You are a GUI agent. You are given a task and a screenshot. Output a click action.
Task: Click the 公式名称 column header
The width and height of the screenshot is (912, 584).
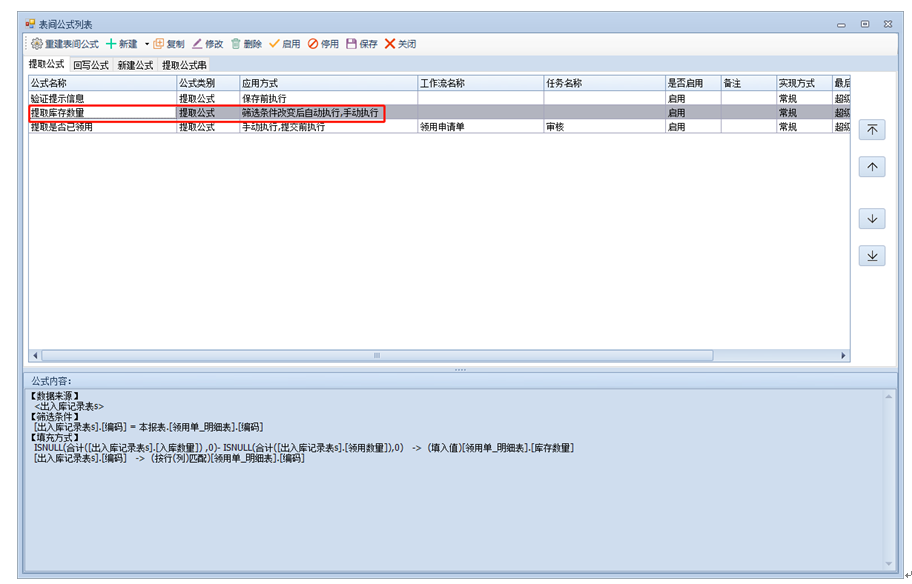pos(100,84)
